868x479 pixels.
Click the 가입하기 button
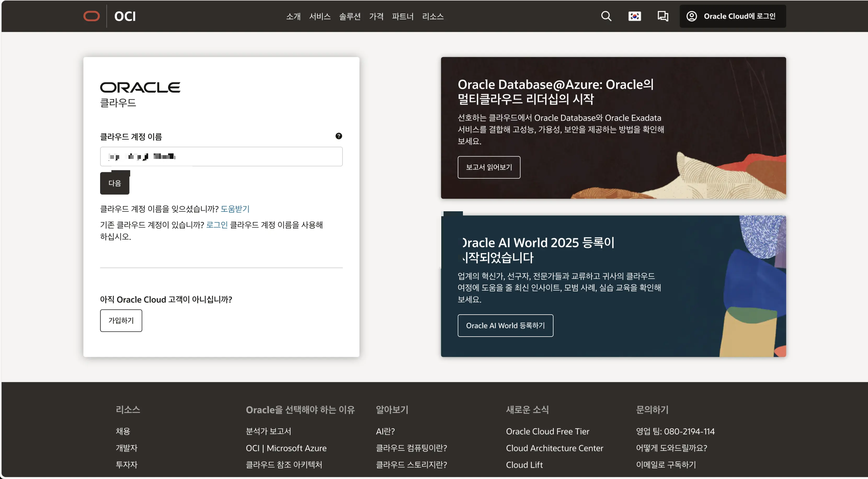pyautogui.click(x=121, y=320)
